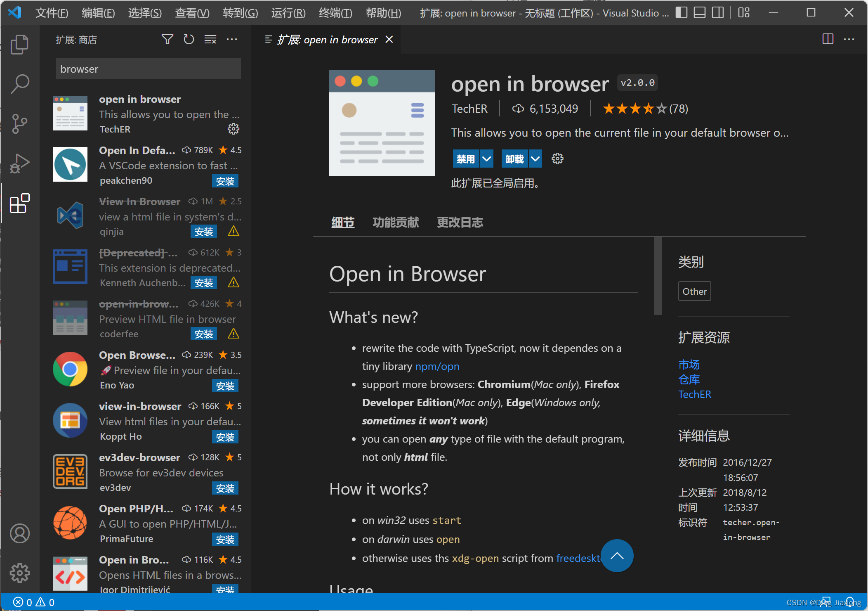
Task: Open the 选择(S) menu
Action: click(145, 13)
